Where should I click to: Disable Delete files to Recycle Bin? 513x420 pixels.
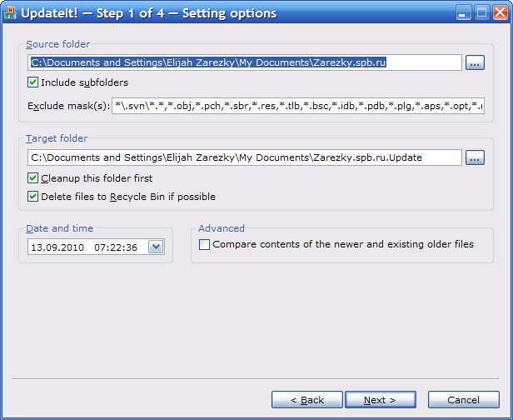click(33, 197)
